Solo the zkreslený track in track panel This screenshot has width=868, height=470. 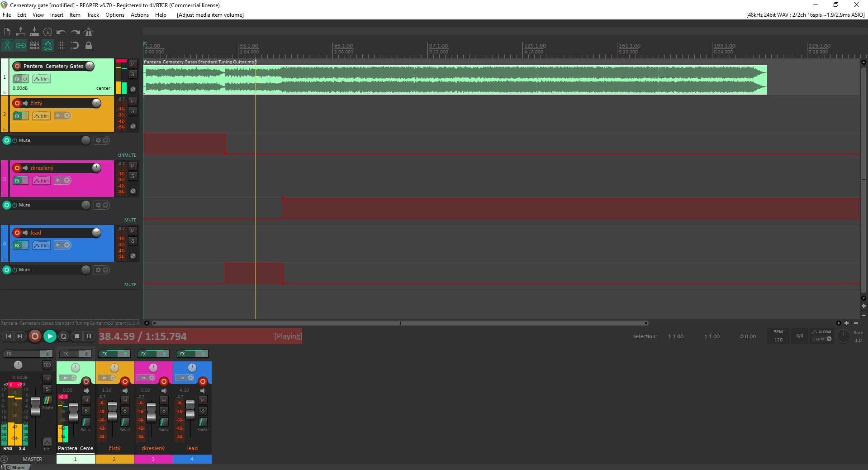[133, 176]
